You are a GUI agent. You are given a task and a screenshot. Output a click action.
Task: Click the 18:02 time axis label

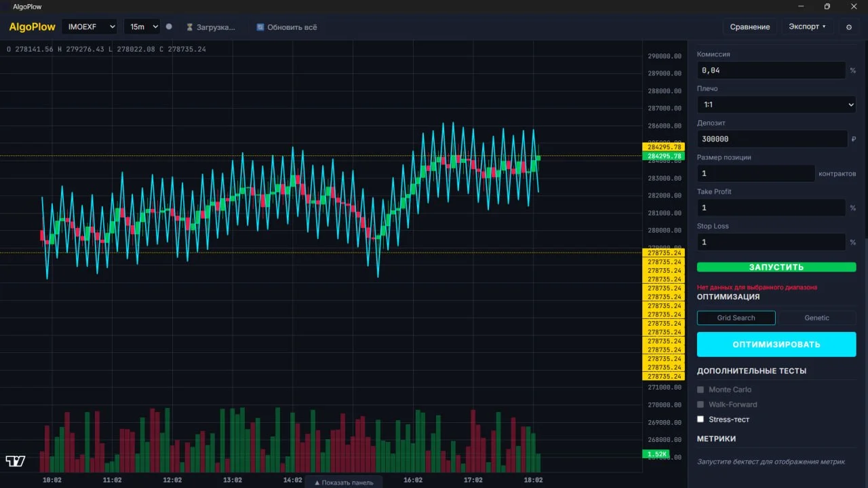coord(533,480)
